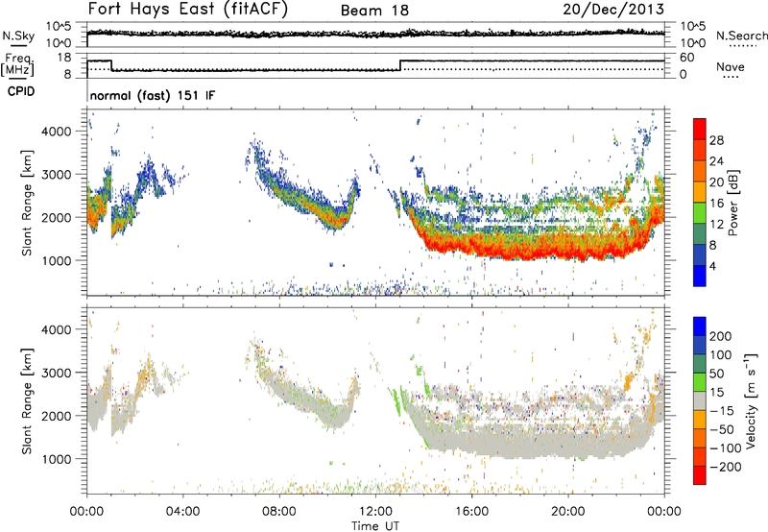The image size is (768, 532).
Task: Click the 4 label on power colorbar
Action: click(x=712, y=266)
